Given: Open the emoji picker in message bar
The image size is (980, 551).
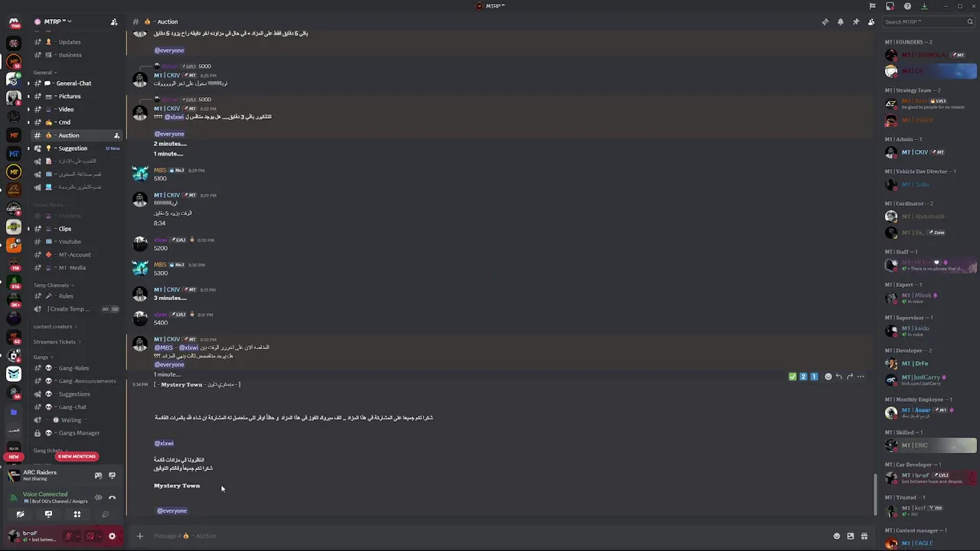Looking at the screenshot, I should (x=837, y=536).
